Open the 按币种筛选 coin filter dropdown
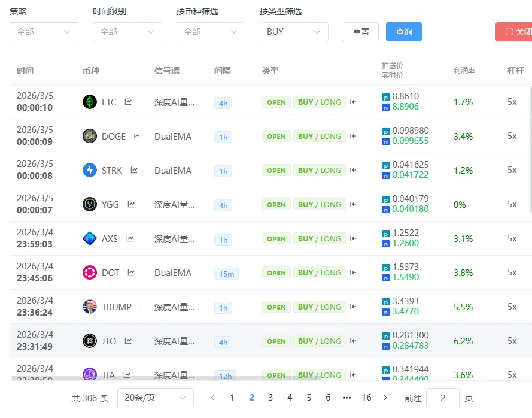The width and height of the screenshot is (532, 418). [x=211, y=32]
